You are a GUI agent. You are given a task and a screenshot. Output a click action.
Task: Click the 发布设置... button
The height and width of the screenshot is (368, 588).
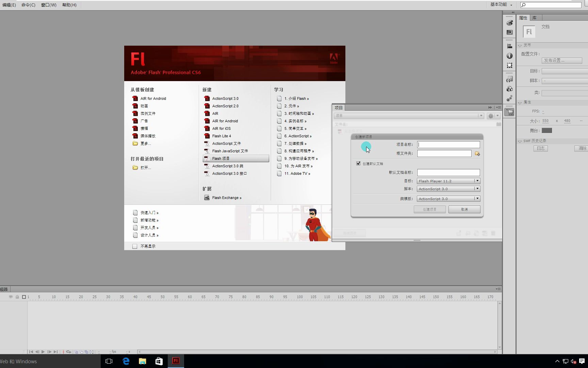coord(561,60)
